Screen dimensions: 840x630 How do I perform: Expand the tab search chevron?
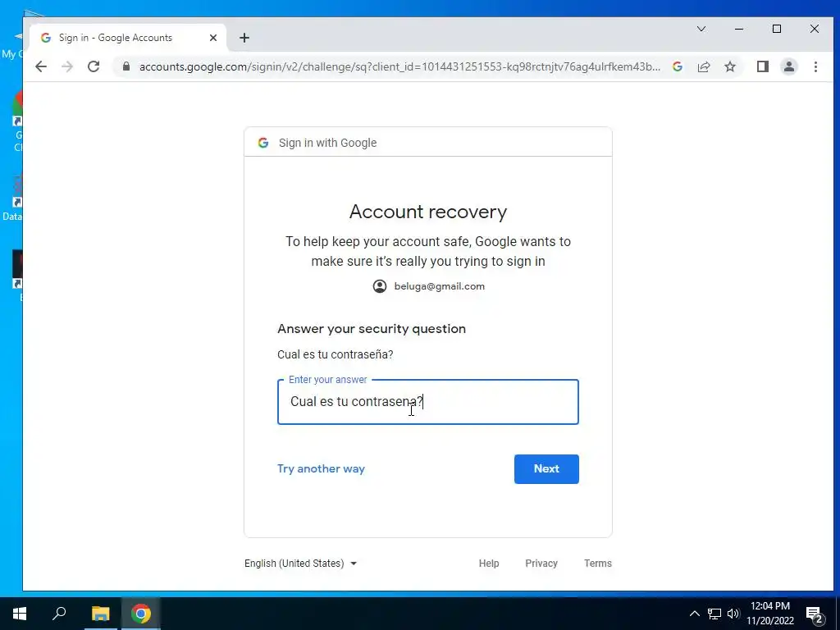[x=701, y=29]
